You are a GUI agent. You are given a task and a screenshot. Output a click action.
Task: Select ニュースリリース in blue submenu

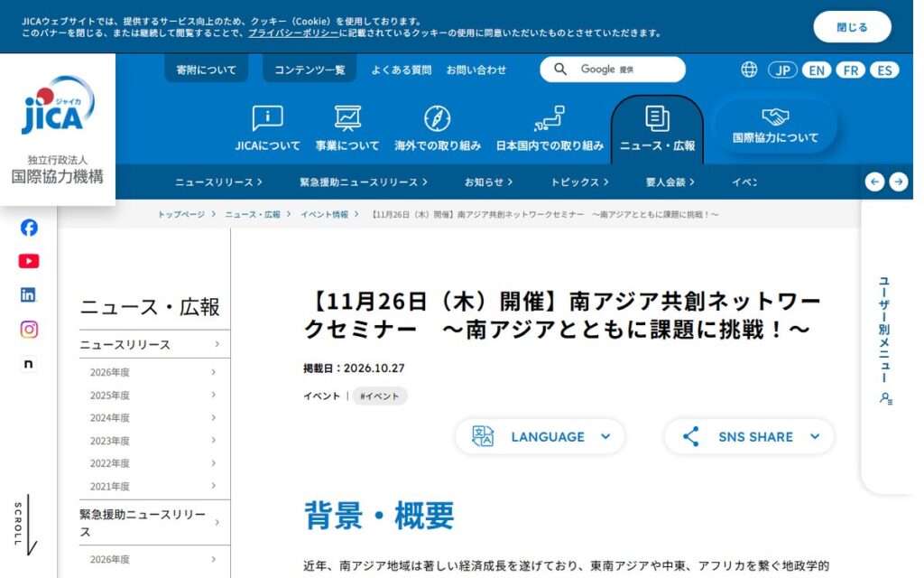pyautogui.click(x=218, y=182)
